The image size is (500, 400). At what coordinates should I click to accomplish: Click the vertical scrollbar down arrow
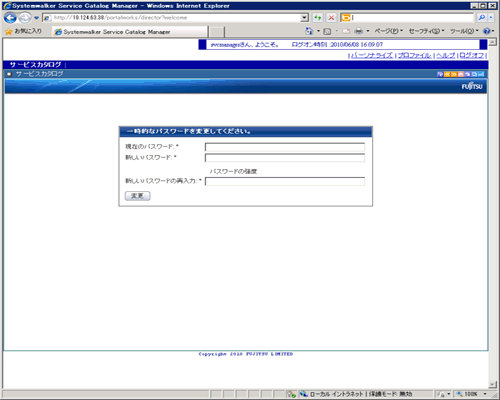pos(493,384)
